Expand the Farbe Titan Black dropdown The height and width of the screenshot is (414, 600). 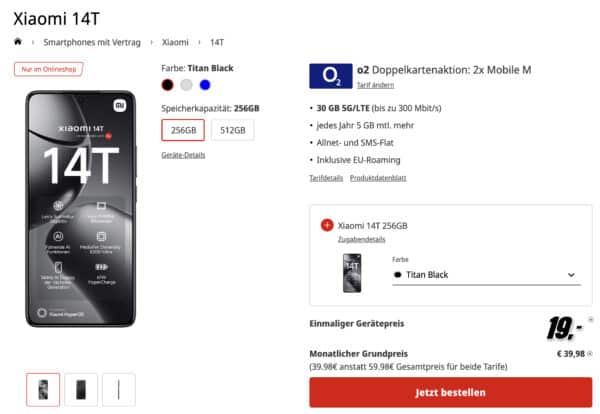click(486, 275)
